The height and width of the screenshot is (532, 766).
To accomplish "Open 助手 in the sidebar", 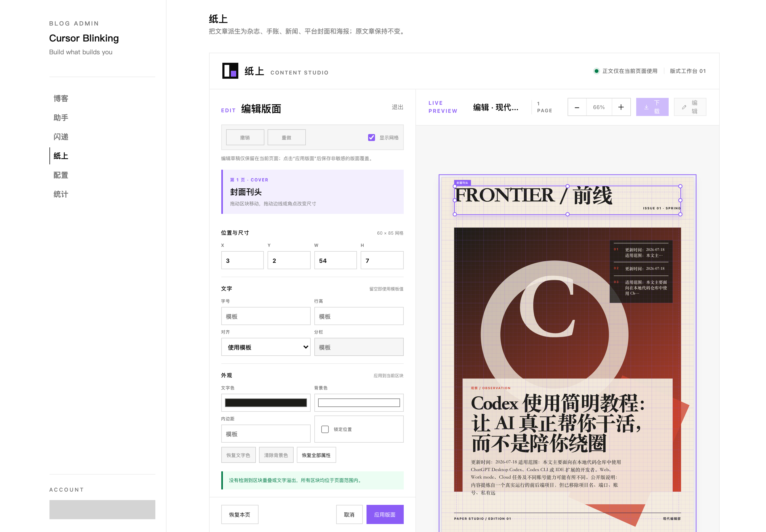I will [61, 117].
